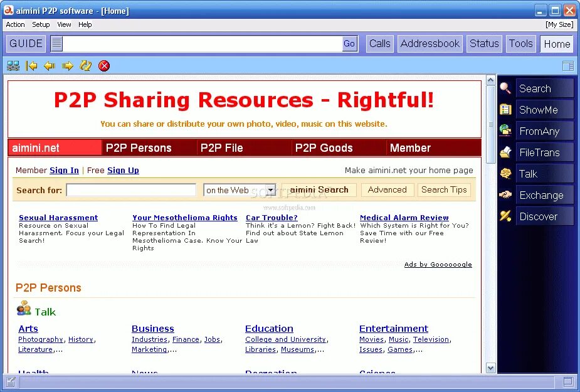580x392 pixels.
Task: Open the Entertainment category link
Action: [394, 329]
